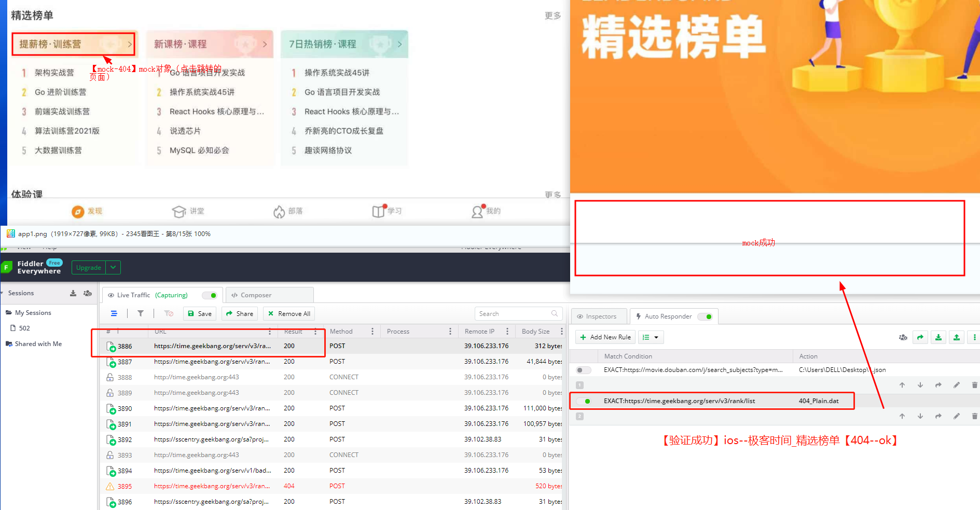Click the import sessions download icon

(x=73, y=293)
